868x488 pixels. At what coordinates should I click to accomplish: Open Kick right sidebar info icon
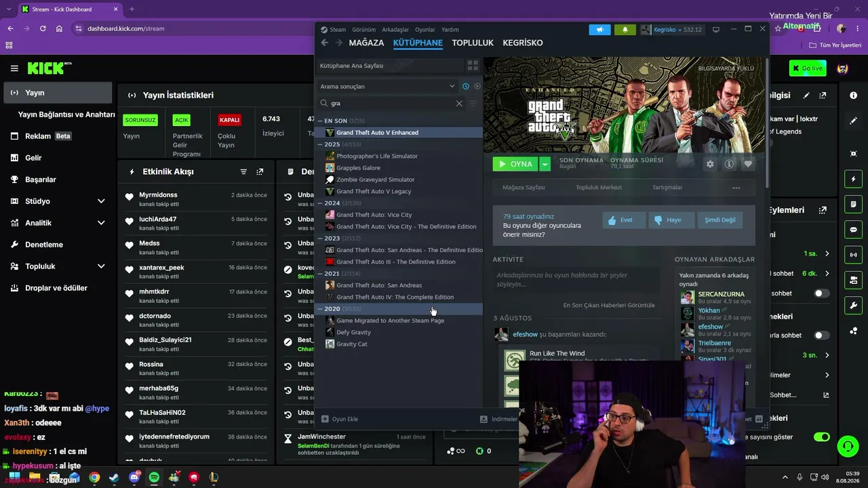853,96
